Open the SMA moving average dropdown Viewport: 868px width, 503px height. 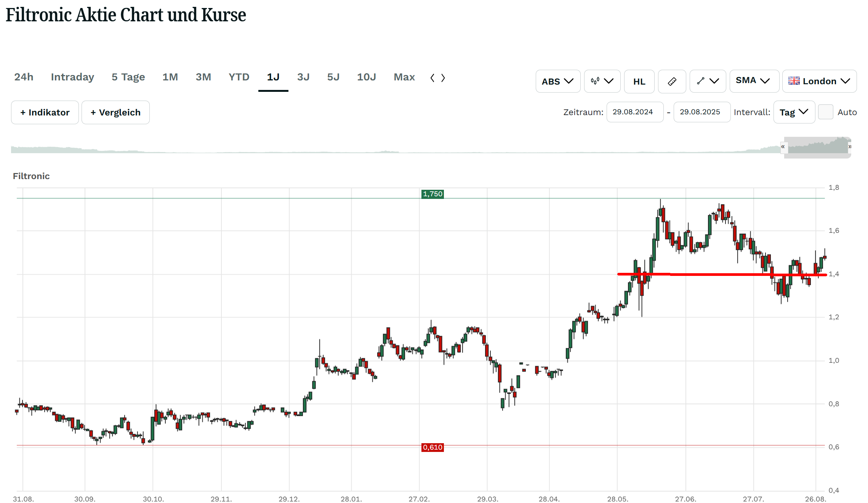tap(754, 81)
